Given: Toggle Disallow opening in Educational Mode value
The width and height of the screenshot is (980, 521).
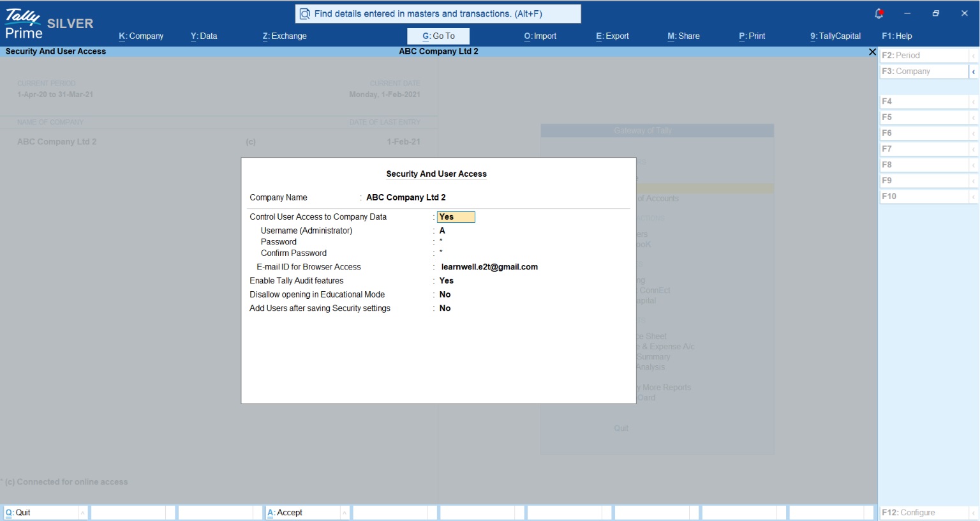Looking at the screenshot, I should point(445,295).
